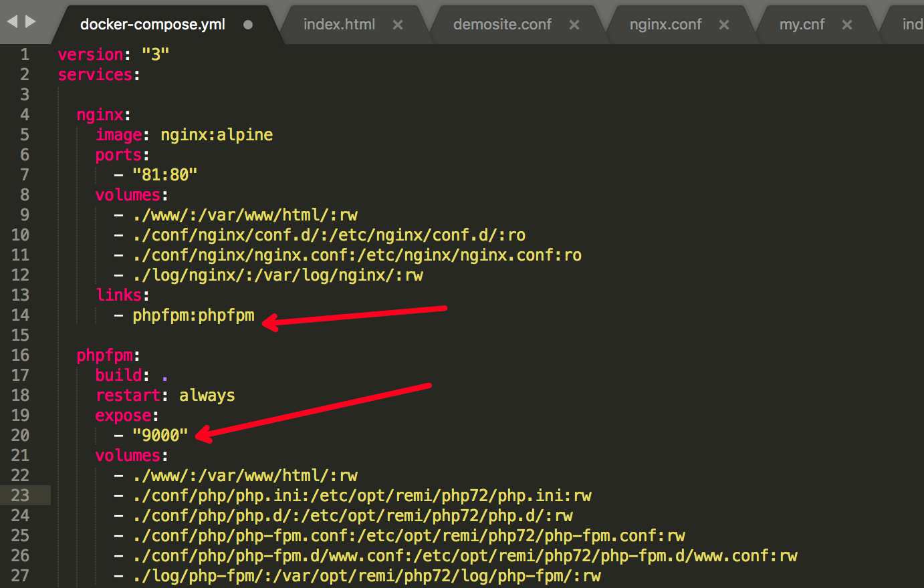Click highlighted line number 23 in gutter

click(20, 496)
